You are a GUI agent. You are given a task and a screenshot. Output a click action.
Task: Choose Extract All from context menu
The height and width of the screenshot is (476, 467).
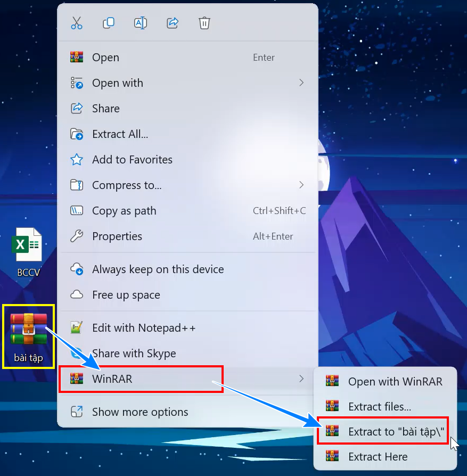187,134
